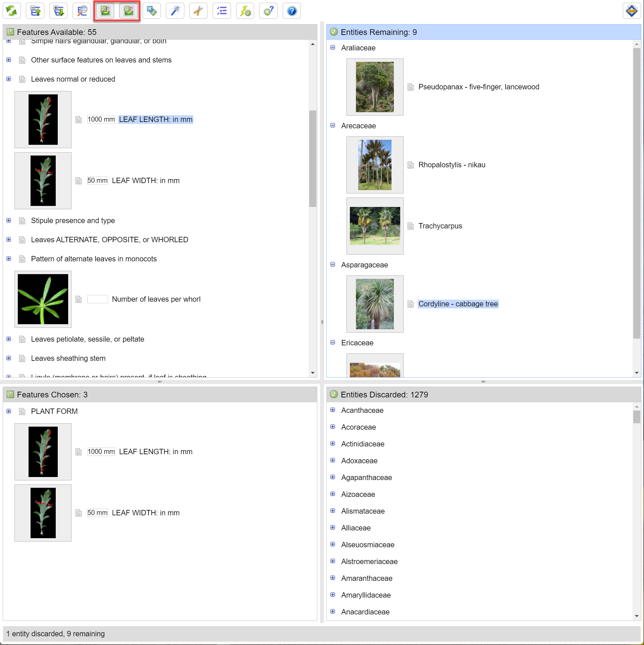The height and width of the screenshot is (645, 644).
Task: Click Entities Remaining header check icon
Action: click(334, 32)
